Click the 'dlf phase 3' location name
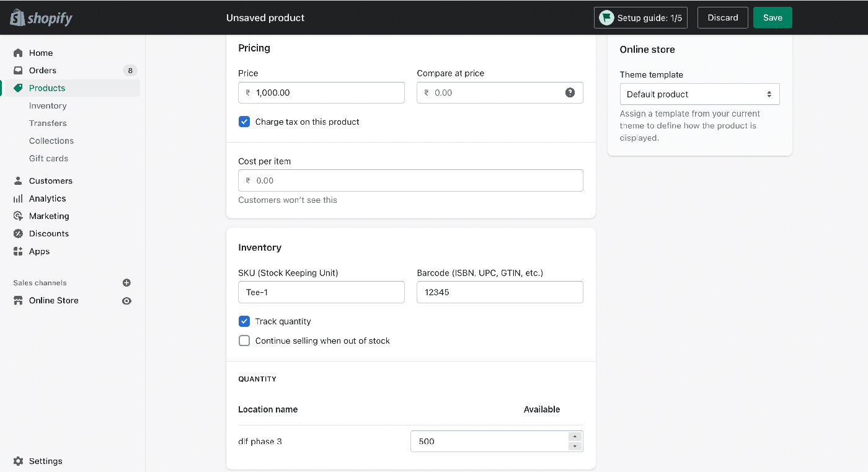 [260, 442]
